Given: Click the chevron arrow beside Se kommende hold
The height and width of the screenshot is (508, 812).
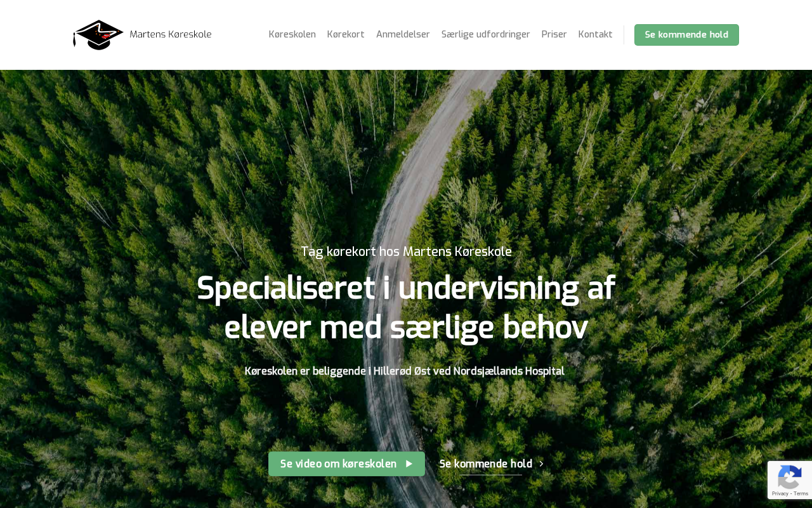Looking at the screenshot, I should click(541, 464).
